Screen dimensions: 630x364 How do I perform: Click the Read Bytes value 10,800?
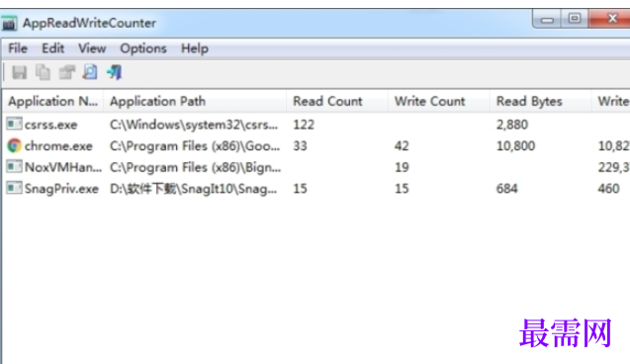(515, 145)
